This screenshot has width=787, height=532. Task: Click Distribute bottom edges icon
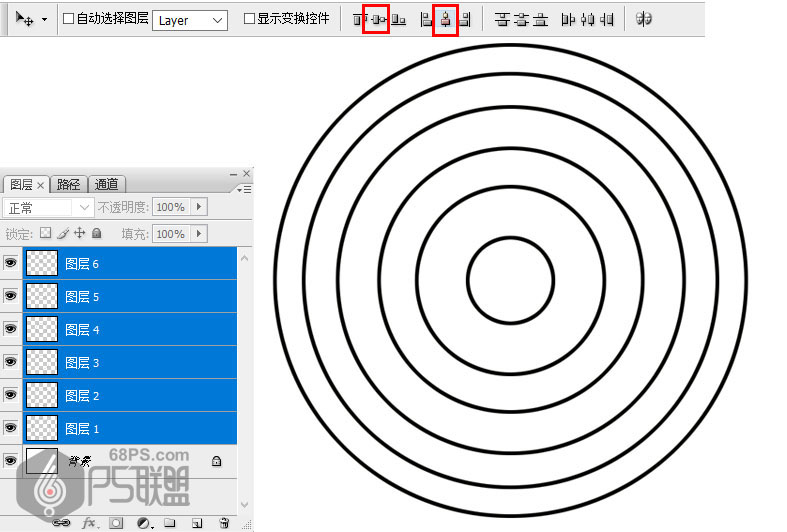[x=541, y=20]
